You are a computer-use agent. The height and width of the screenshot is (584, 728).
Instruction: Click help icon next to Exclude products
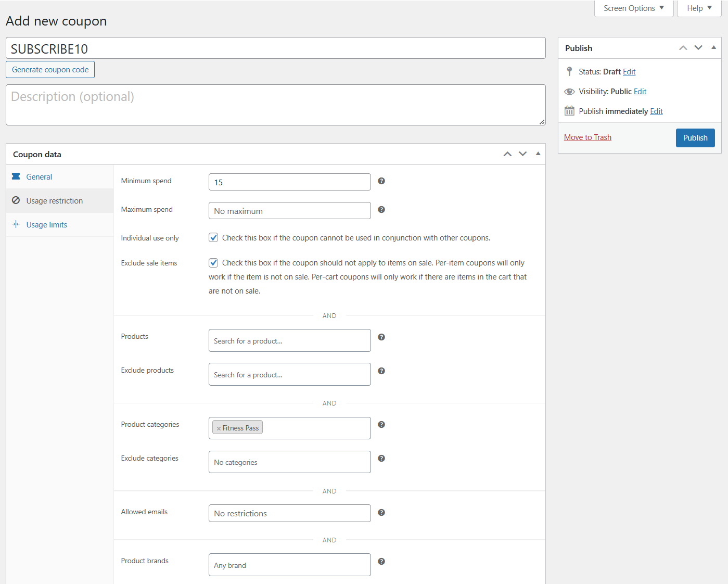381,371
